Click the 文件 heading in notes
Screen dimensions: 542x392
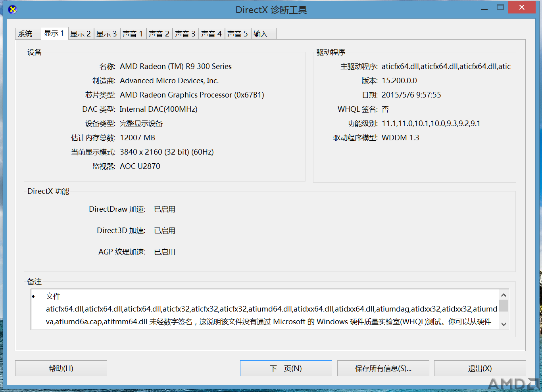(53, 296)
